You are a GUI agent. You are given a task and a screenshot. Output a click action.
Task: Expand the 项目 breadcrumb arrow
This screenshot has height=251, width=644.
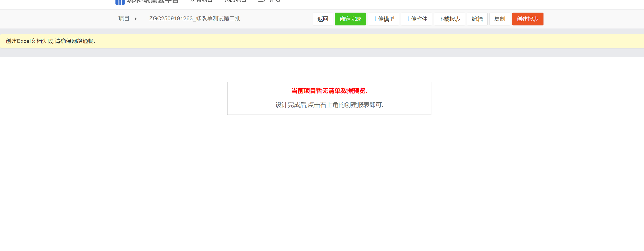pos(135,19)
